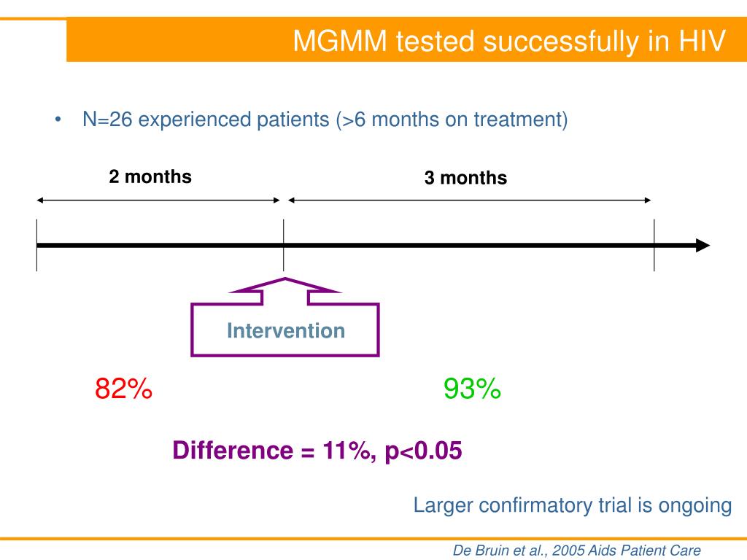This screenshot has height=560, width=747.
Task: Click the timeline arrowhead at right end
Action: tap(703, 246)
